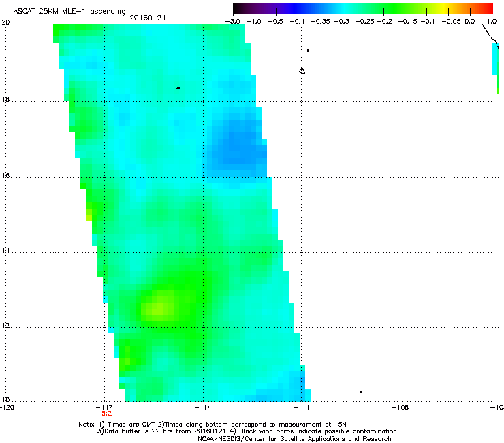Click the NOAA/NESDIS credit line
This screenshot has width=504, height=443.
[x=294, y=439]
